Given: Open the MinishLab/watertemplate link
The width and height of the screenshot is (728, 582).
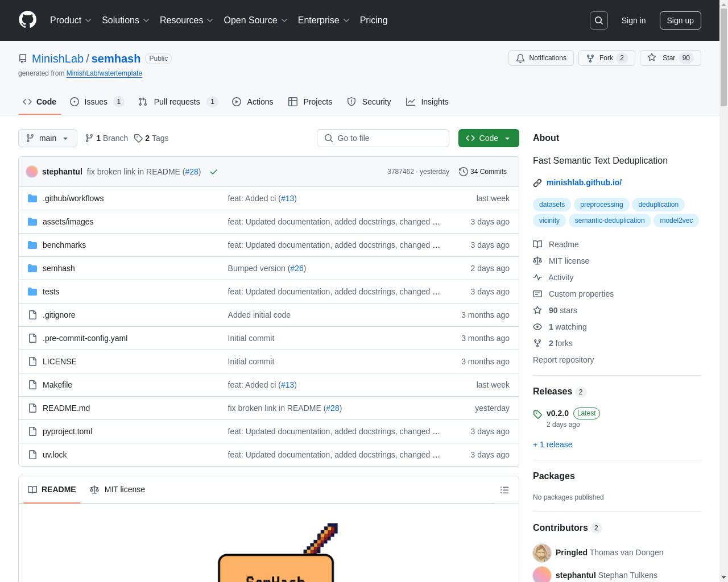Looking at the screenshot, I should click(x=104, y=73).
